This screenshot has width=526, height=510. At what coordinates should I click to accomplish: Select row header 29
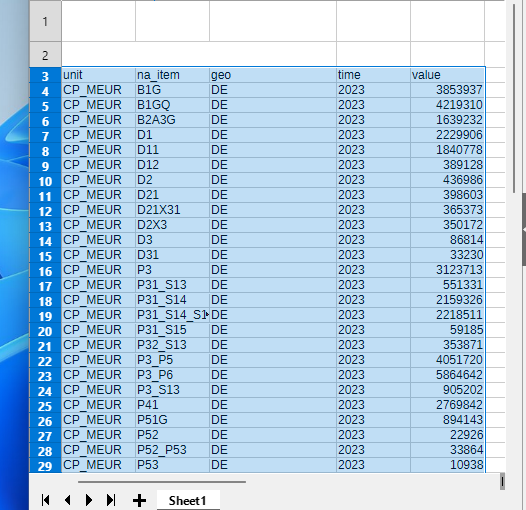[45, 465]
